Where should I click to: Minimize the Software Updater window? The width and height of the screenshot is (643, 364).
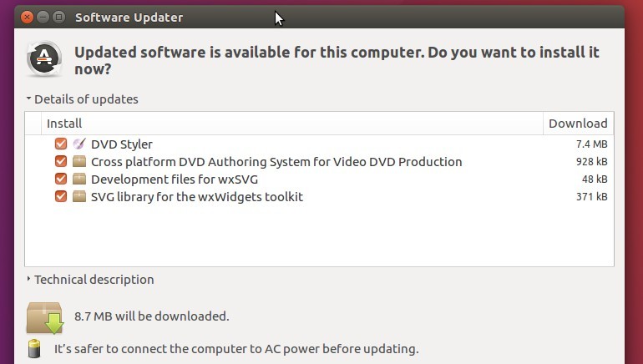[x=43, y=18]
